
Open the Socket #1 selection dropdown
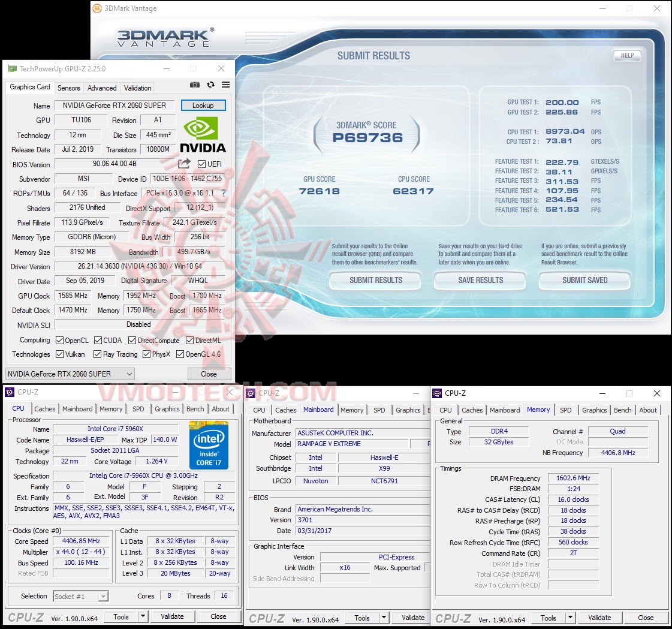click(102, 595)
